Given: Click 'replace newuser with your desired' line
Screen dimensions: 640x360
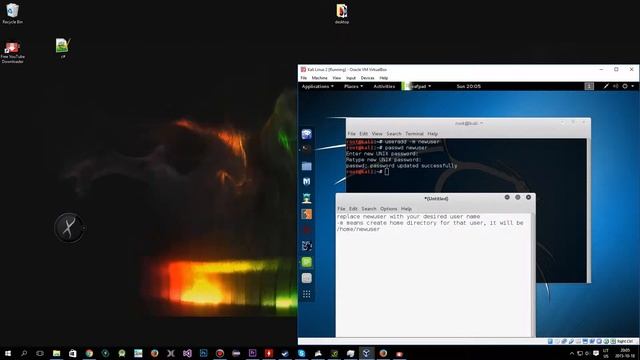Looking at the screenshot, I should pyautogui.click(x=409, y=217).
